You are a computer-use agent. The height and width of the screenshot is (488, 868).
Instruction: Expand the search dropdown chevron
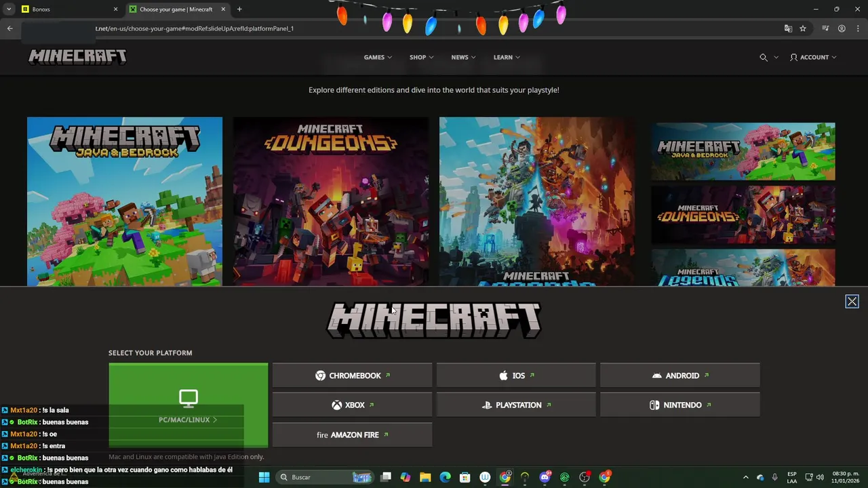[x=776, y=58]
